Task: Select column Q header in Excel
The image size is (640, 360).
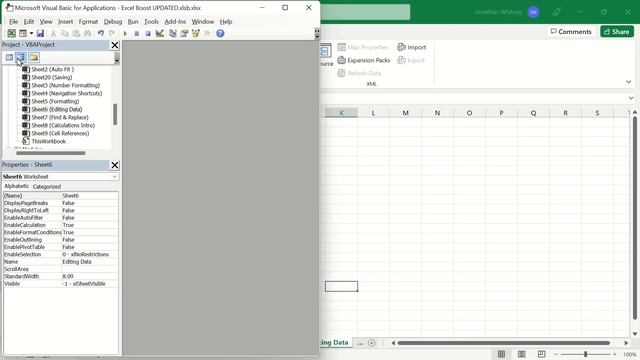Action: coord(533,113)
